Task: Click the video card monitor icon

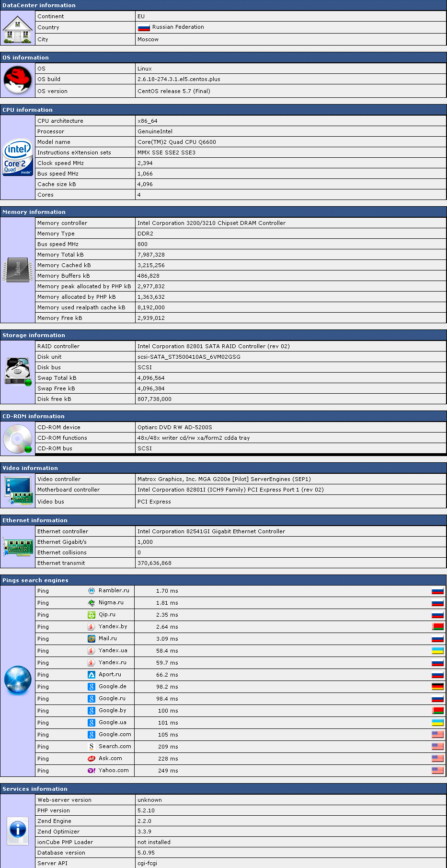Action: (x=18, y=490)
